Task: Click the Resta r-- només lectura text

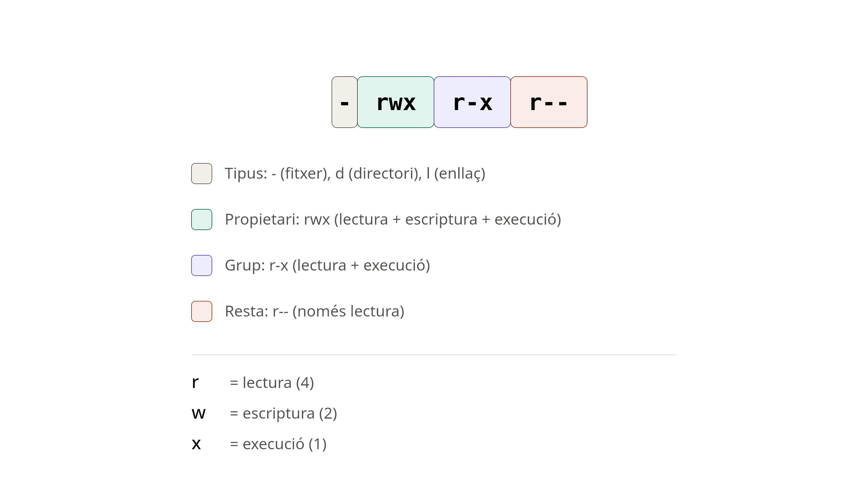Action: (x=314, y=311)
